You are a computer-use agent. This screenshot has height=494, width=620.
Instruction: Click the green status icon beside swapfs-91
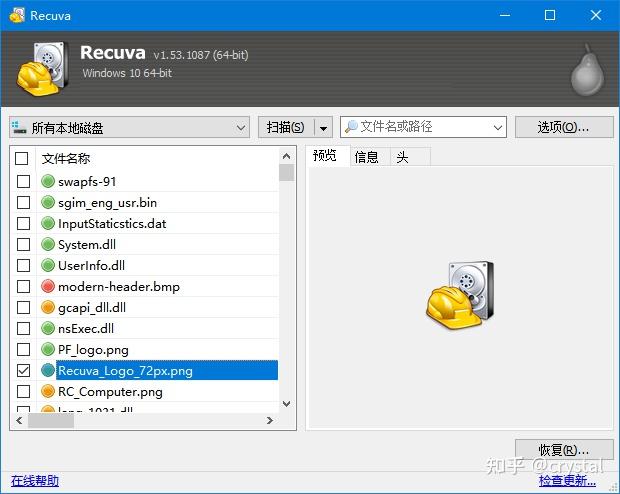tap(48, 182)
